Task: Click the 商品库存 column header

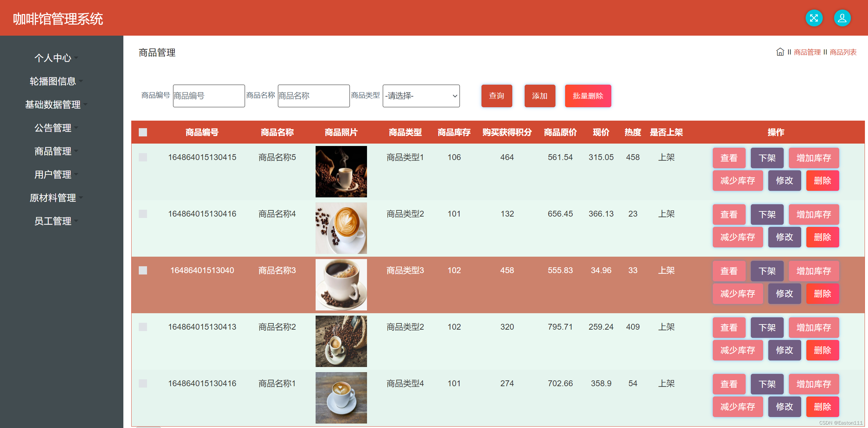Action: click(454, 132)
